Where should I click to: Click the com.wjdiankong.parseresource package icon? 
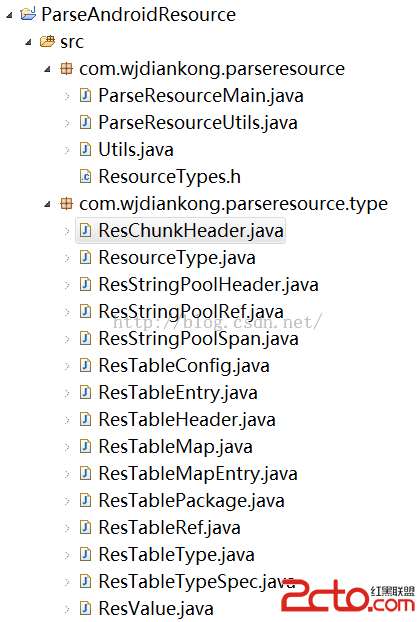pyautogui.click(x=66, y=69)
